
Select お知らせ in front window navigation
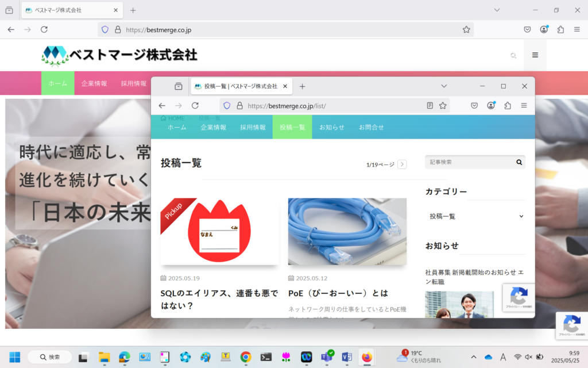pyautogui.click(x=332, y=127)
